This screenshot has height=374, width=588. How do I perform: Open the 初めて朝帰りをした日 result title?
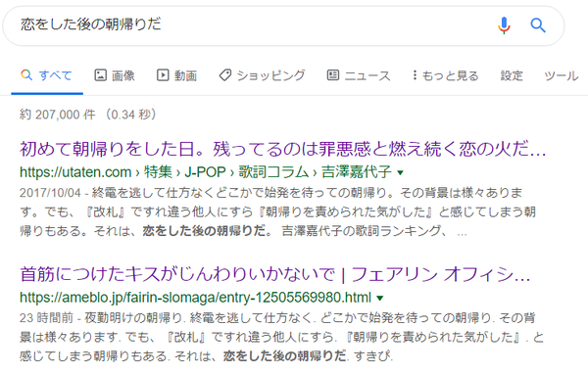283,149
